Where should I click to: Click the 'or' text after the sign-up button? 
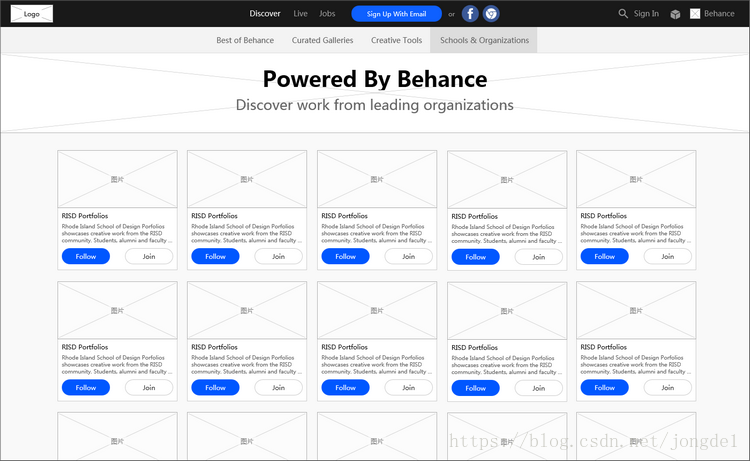[452, 14]
